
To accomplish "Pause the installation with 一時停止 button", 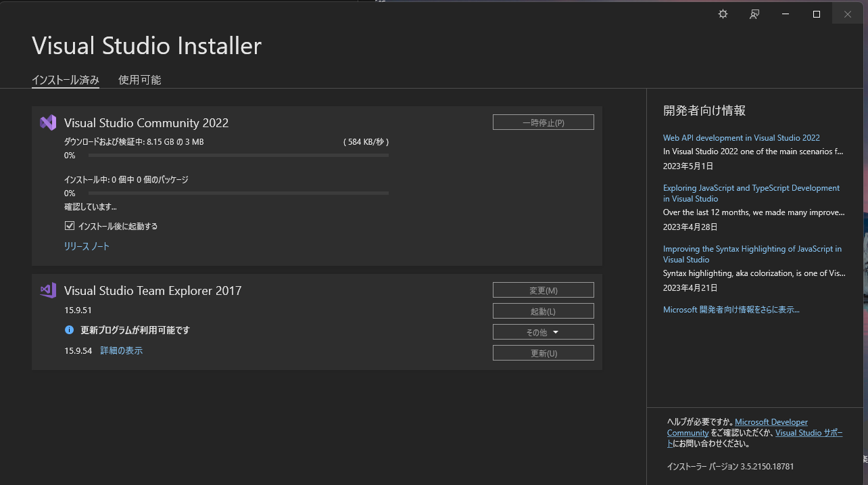I will 543,122.
